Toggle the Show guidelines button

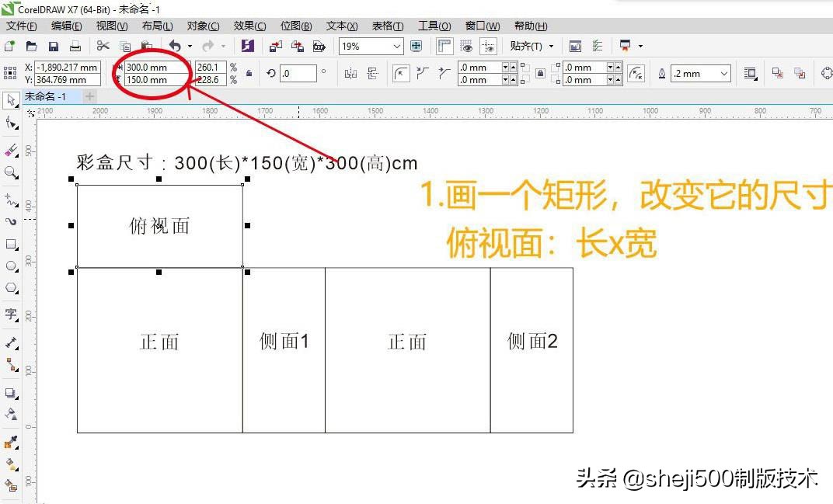click(488, 46)
